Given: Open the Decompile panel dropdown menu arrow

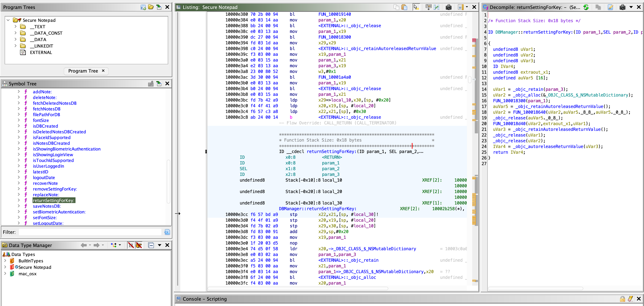Looking at the screenshot, I should [x=631, y=7].
